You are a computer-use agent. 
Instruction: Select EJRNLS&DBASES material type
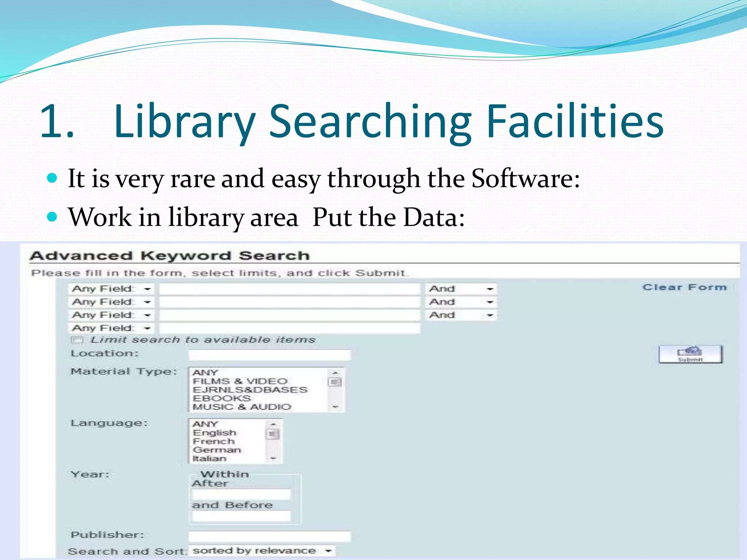point(250,390)
